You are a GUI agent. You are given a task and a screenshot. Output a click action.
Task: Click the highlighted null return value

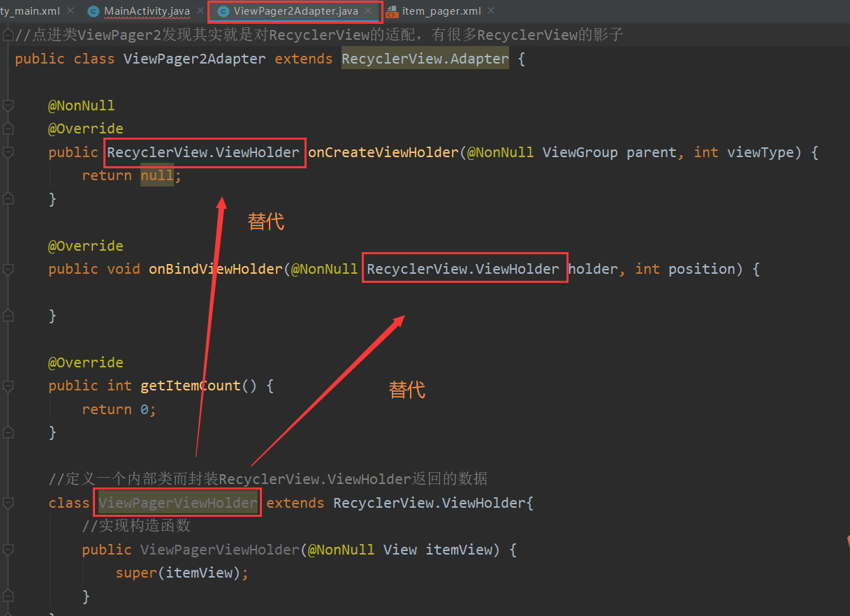click(x=157, y=175)
